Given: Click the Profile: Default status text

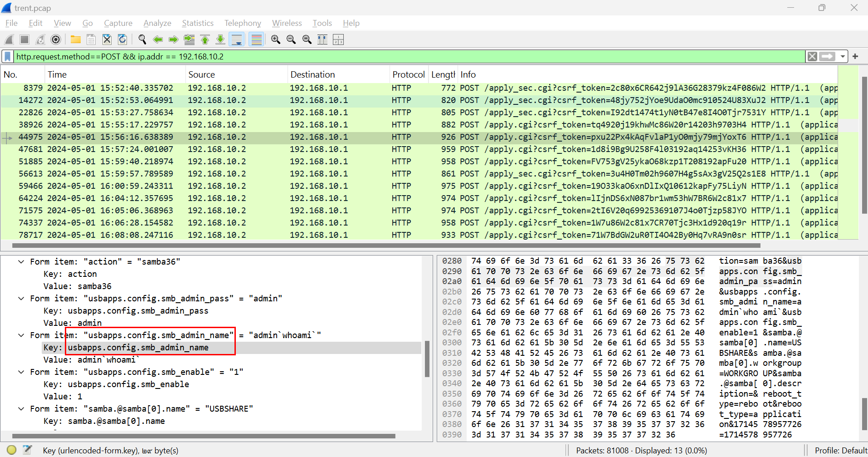Looking at the screenshot, I should coord(840,450).
